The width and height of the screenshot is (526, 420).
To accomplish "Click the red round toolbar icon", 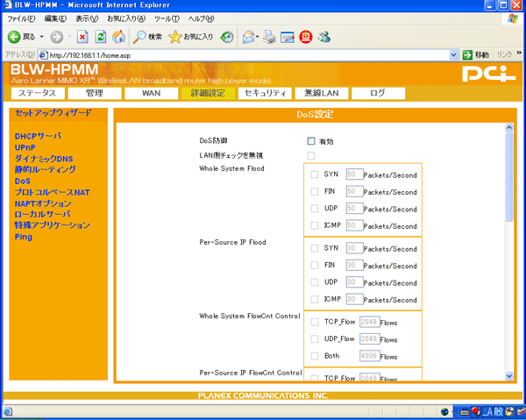I will tap(306, 37).
